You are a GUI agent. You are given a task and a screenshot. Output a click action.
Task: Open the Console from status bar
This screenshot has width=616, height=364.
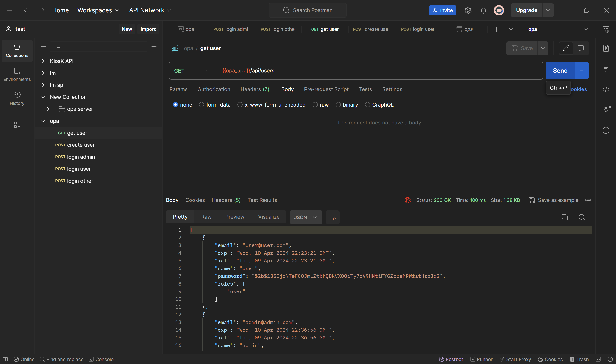click(101, 359)
